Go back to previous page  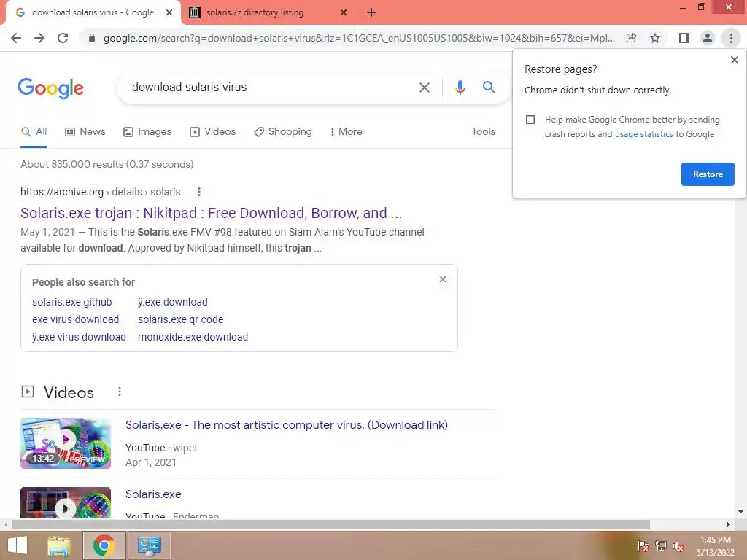[x=16, y=38]
